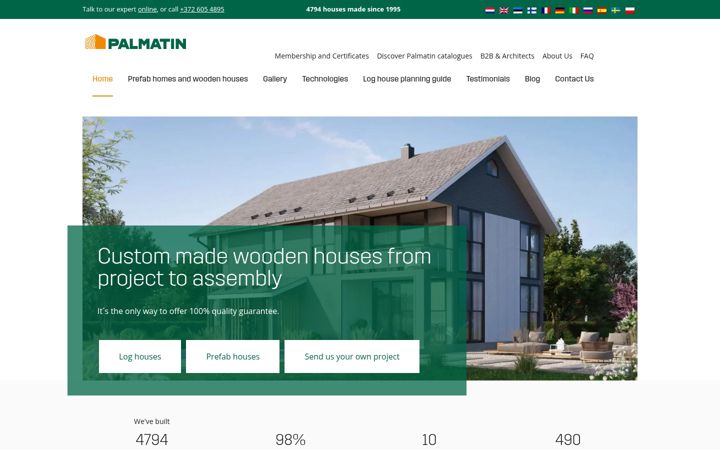Click the 490 statistic

tap(568, 439)
